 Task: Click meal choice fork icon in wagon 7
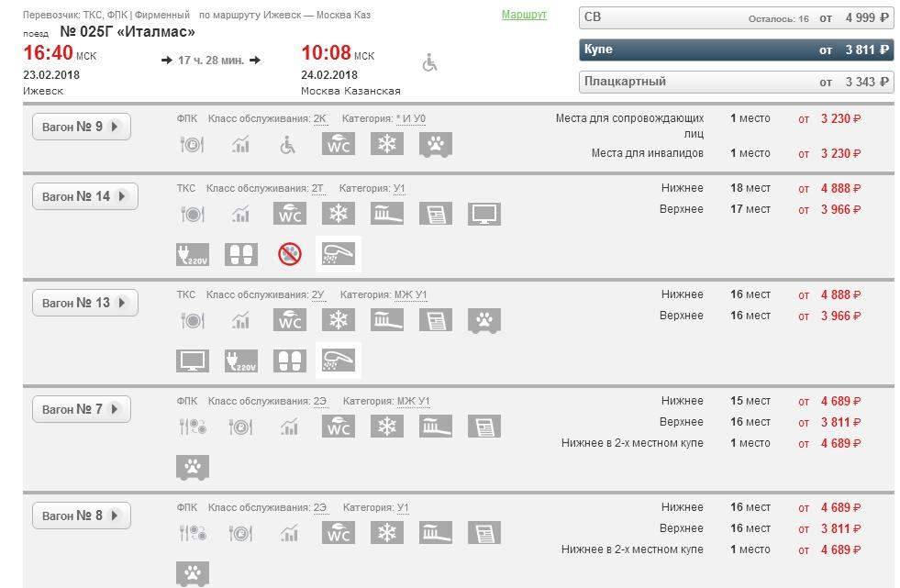coord(193,427)
